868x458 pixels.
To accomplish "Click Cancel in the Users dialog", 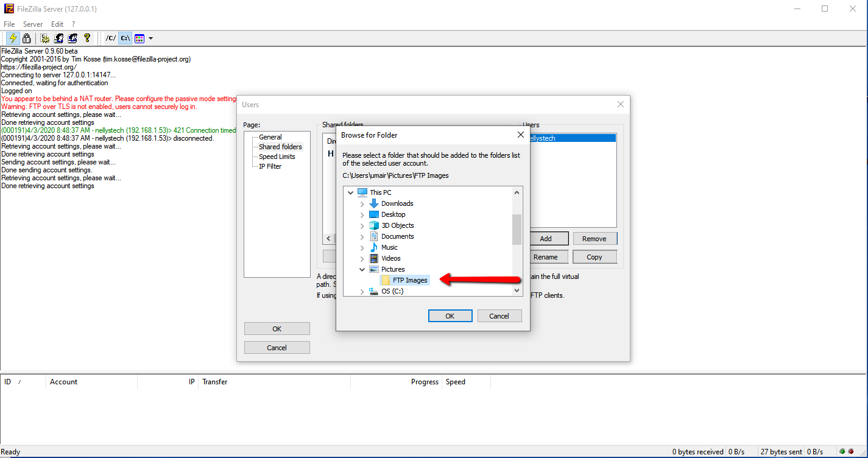I will coord(277,348).
